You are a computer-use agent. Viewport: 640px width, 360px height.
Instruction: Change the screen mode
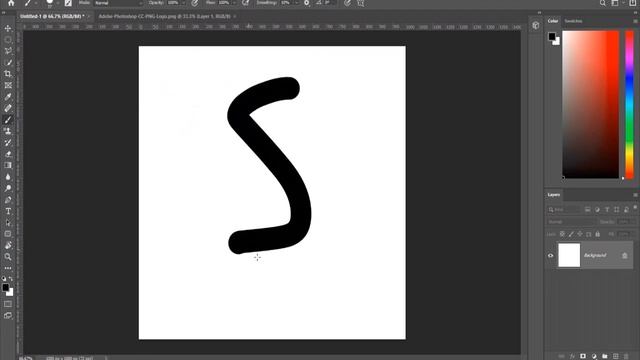pos(8,316)
